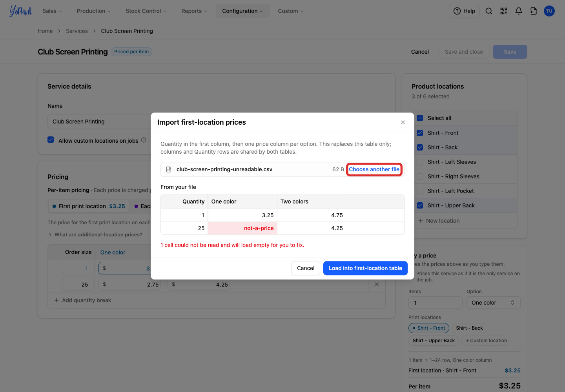Open the search icon in header

(489, 11)
